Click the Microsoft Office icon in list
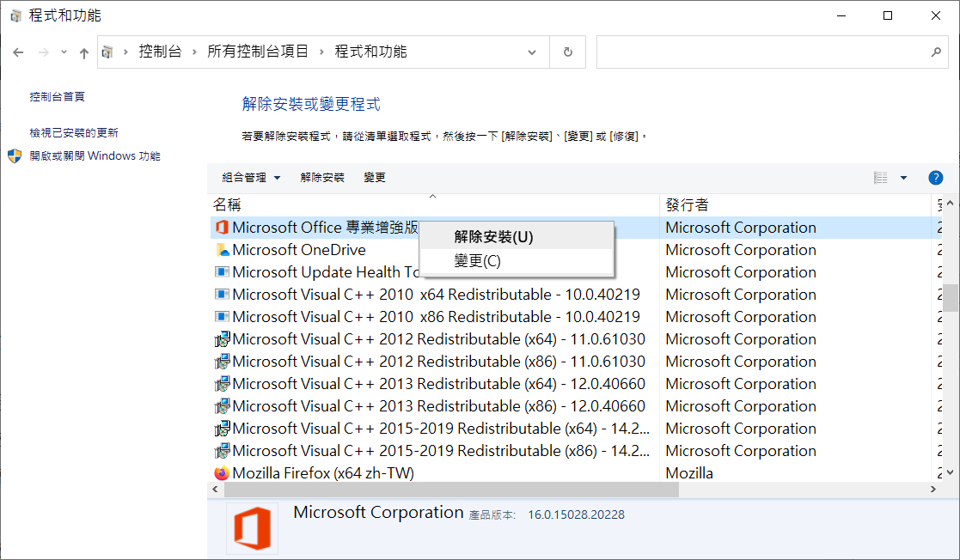The image size is (960, 560). 222,228
